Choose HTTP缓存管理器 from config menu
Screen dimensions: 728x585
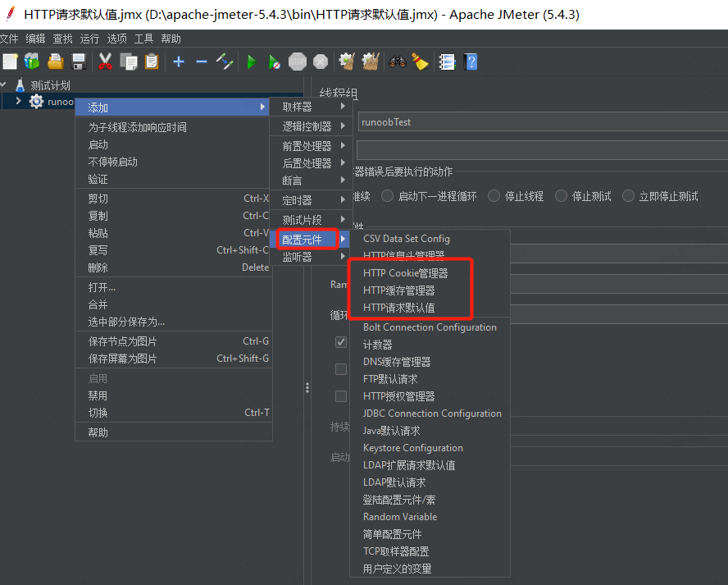click(x=430, y=290)
